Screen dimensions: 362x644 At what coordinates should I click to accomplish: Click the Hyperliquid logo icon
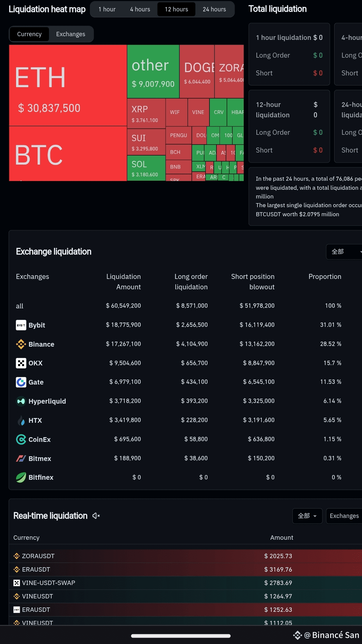[21, 401]
